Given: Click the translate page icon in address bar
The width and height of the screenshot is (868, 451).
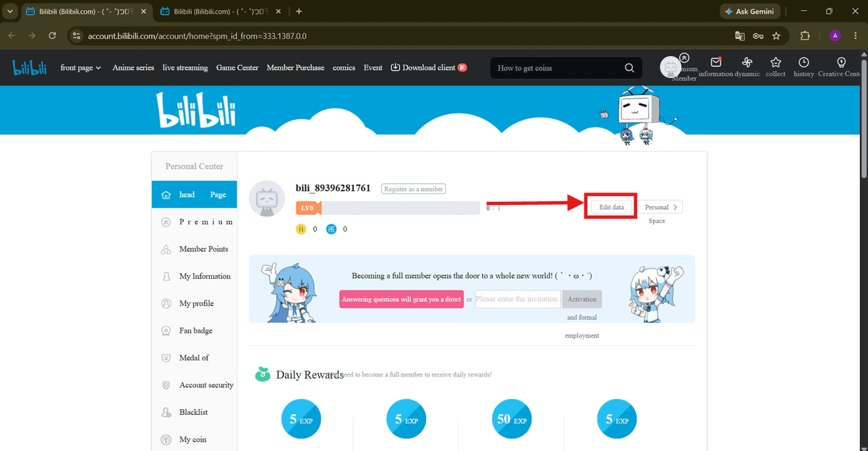Looking at the screenshot, I should (x=739, y=35).
